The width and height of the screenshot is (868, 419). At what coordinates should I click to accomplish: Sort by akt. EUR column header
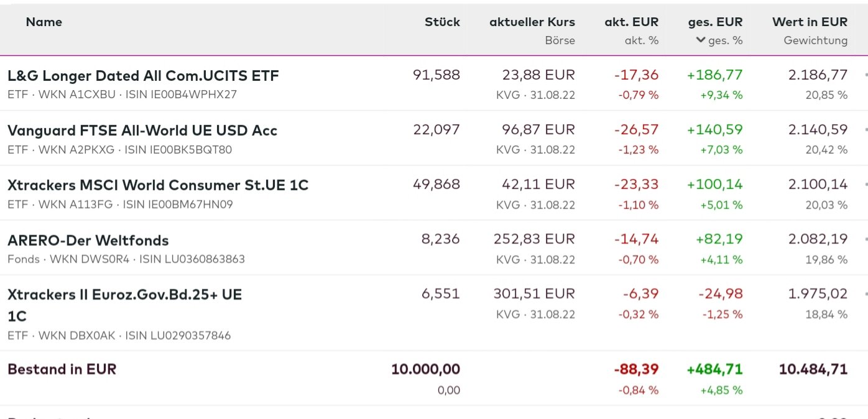pyautogui.click(x=631, y=22)
